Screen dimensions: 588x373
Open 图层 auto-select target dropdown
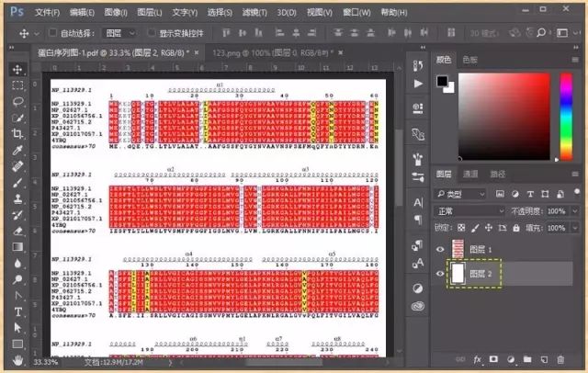[x=119, y=33]
